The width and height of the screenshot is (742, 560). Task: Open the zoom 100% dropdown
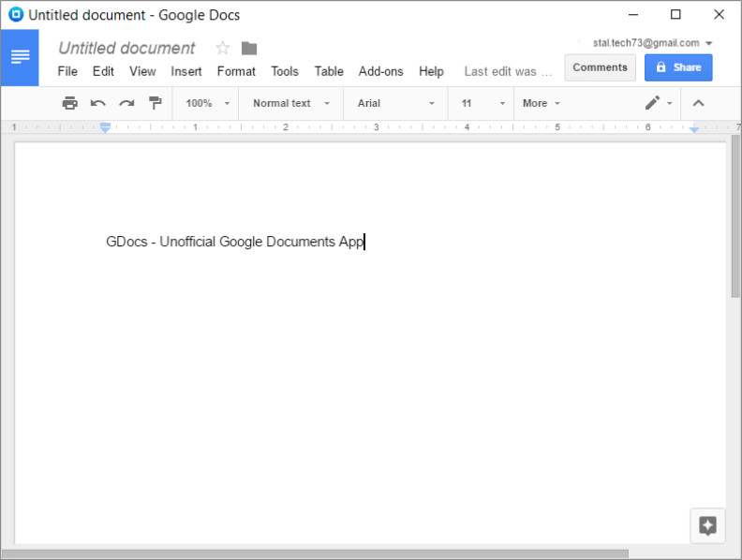click(x=207, y=103)
